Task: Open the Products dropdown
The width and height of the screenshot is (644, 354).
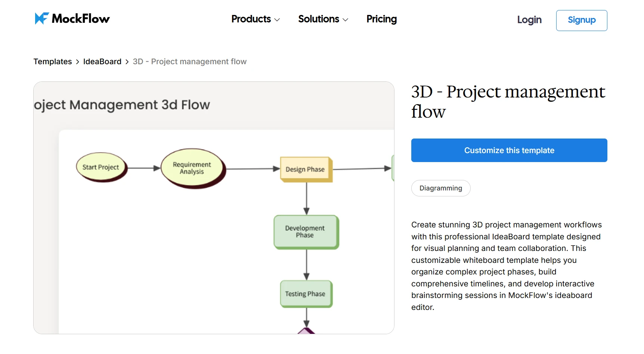Action: click(251, 19)
